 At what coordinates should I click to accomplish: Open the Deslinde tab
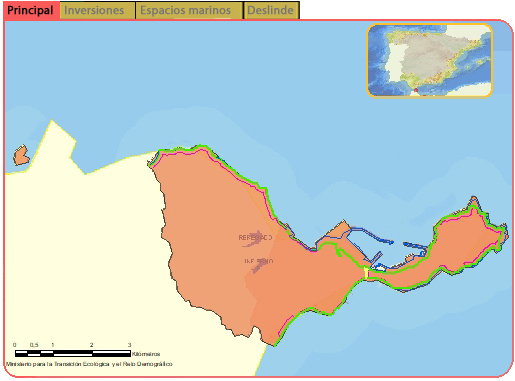click(x=270, y=10)
